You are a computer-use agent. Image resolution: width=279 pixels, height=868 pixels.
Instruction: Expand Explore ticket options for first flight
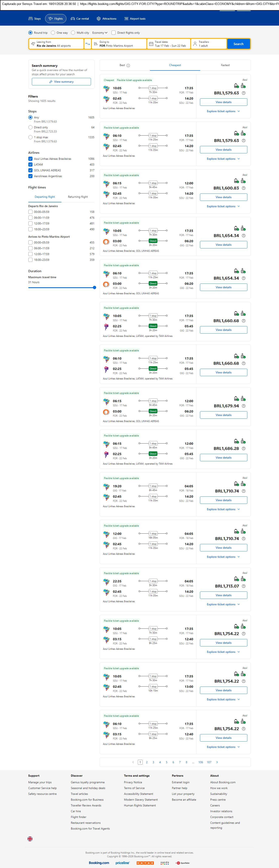pyautogui.click(x=223, y=111)
